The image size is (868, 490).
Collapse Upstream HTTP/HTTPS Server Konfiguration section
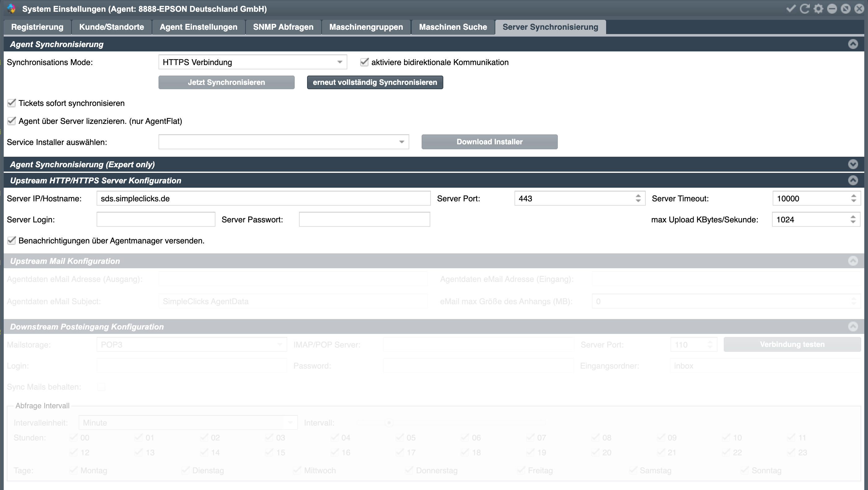pyautogui.click(x=853, y=180)
